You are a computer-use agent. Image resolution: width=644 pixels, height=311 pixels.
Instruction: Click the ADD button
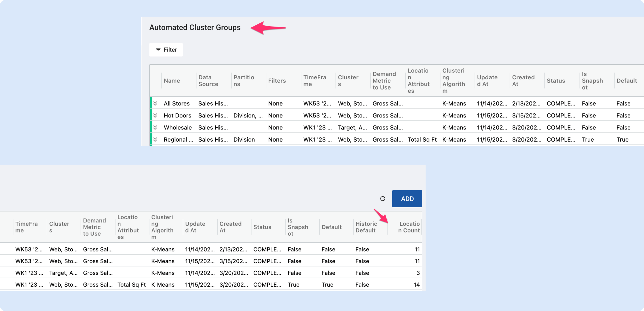click(x=407, y=199)
